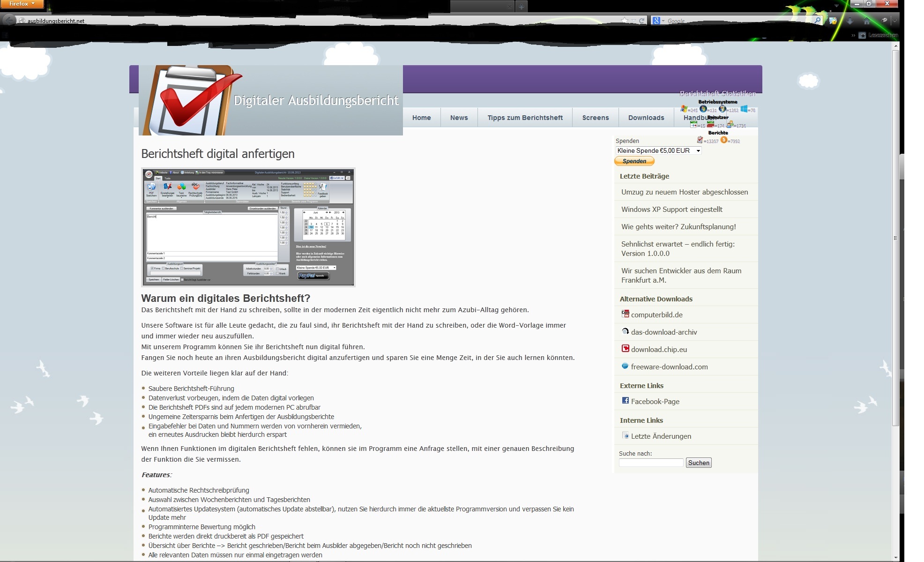
Task: Click the download.chip.eu red icon
Action: tap(625, 348)
